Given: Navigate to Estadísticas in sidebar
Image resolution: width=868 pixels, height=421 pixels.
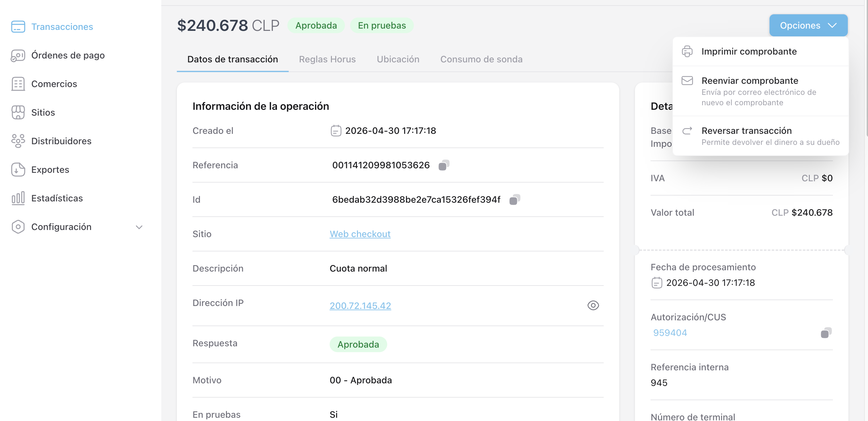Looking at the screenshot, I should (57, 198).
